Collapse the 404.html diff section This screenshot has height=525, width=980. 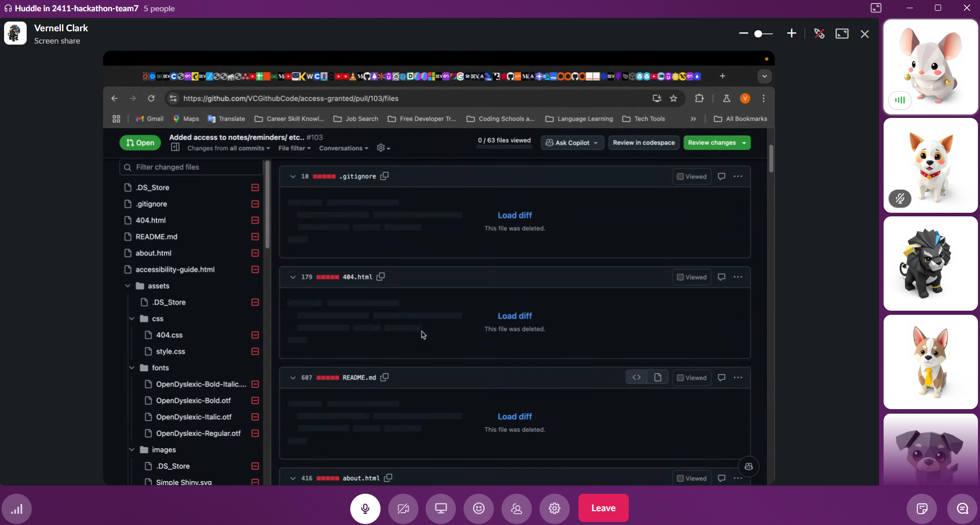point(293,277)
